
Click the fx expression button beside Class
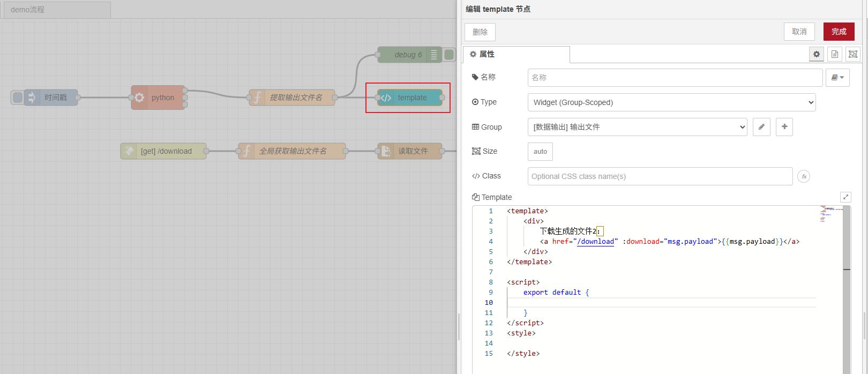pos(804,176)
